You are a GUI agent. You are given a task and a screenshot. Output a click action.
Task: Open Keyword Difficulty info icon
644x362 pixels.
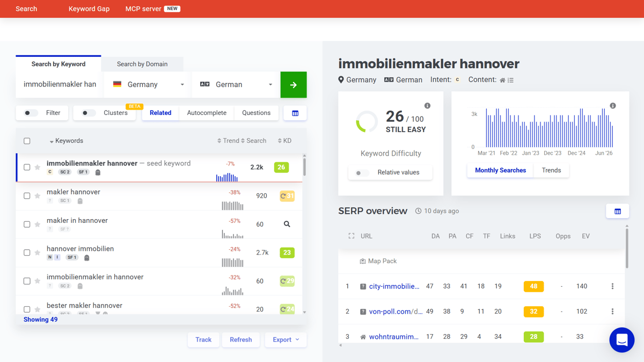click(427, 106)
